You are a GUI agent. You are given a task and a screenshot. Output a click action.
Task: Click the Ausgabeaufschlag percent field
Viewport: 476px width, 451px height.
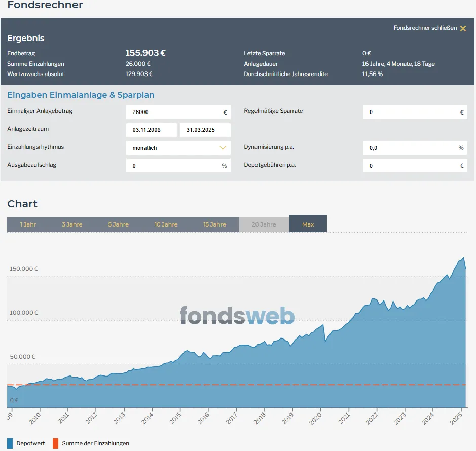pos(172,166)
